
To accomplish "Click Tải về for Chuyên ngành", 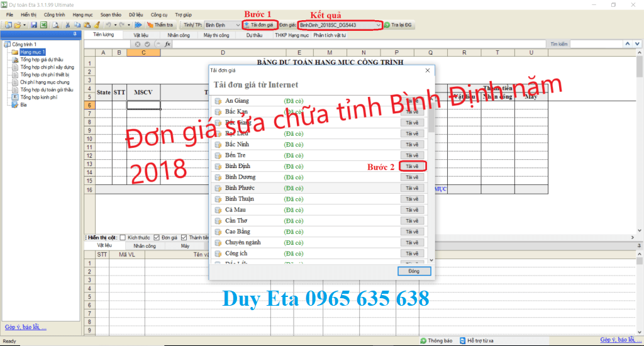I will (413, 243).
